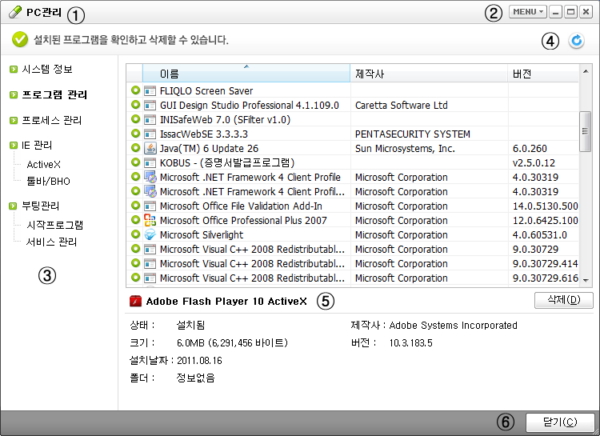Click version cell 12.0.6425.100
600x436 pixels.
545,220
